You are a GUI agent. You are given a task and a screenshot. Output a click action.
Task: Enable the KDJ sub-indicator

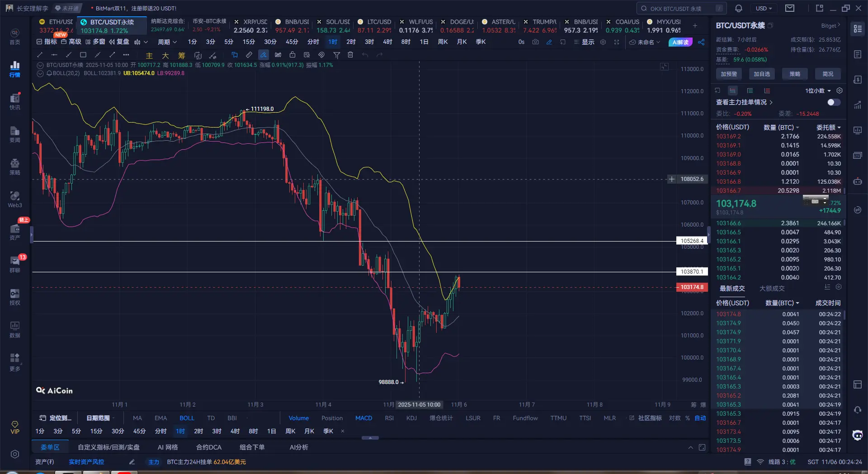click(411, 418)
